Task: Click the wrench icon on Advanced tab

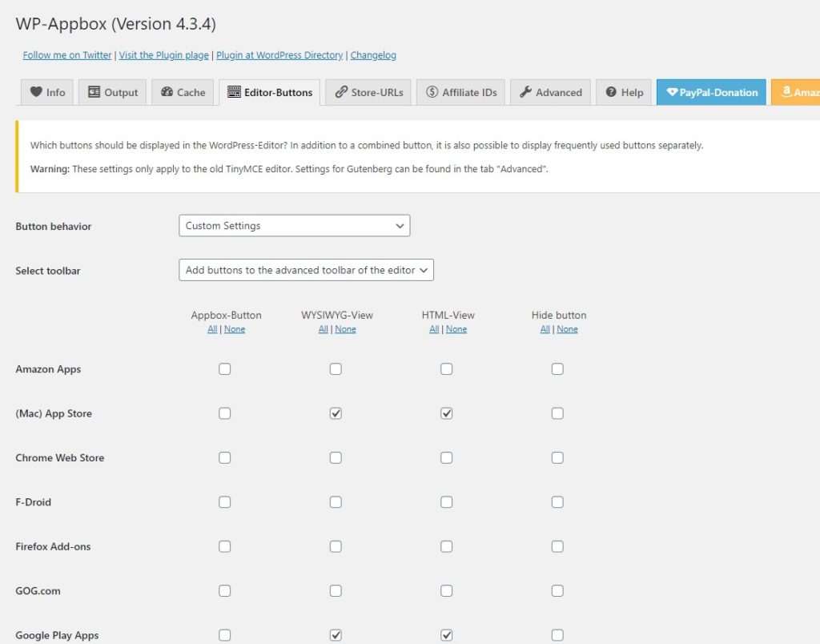Action: tap(525, 92)
